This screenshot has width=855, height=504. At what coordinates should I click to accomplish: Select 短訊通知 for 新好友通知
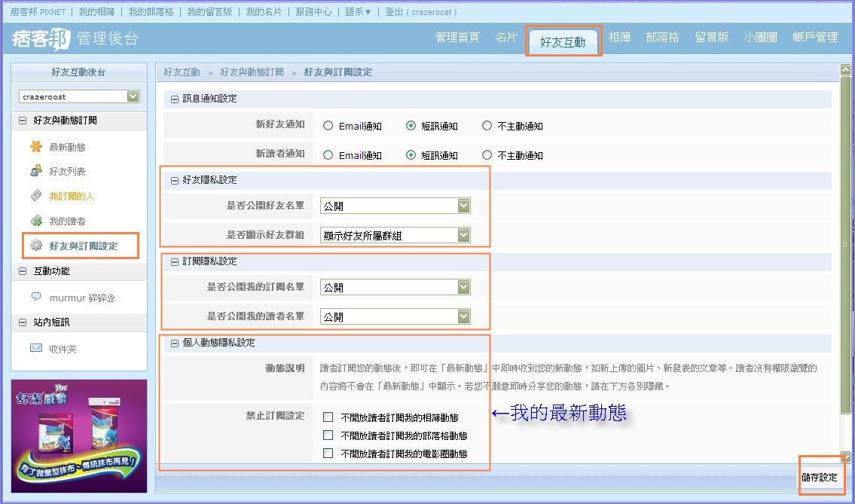(x=411, y=126)
